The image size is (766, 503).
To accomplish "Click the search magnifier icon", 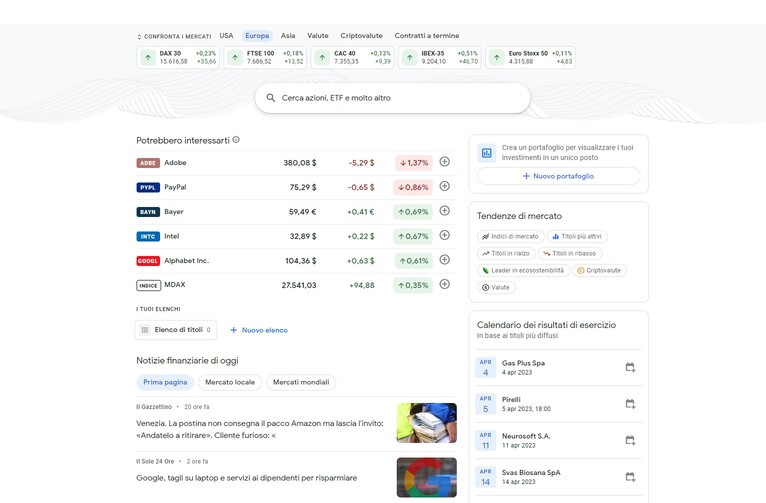I will (270, 98).
